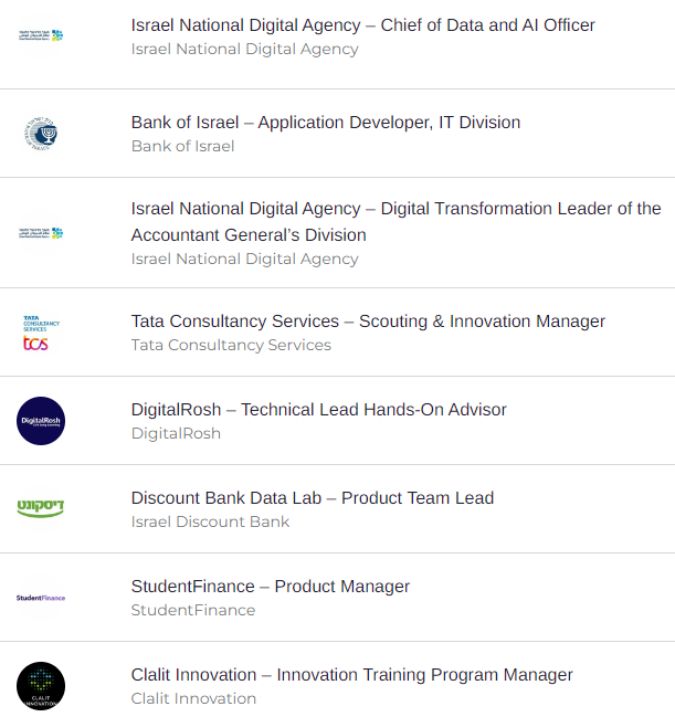675x717 pixels.
Task: Open the Digital Transformation Leader job posting
Action: click(396, 221)
